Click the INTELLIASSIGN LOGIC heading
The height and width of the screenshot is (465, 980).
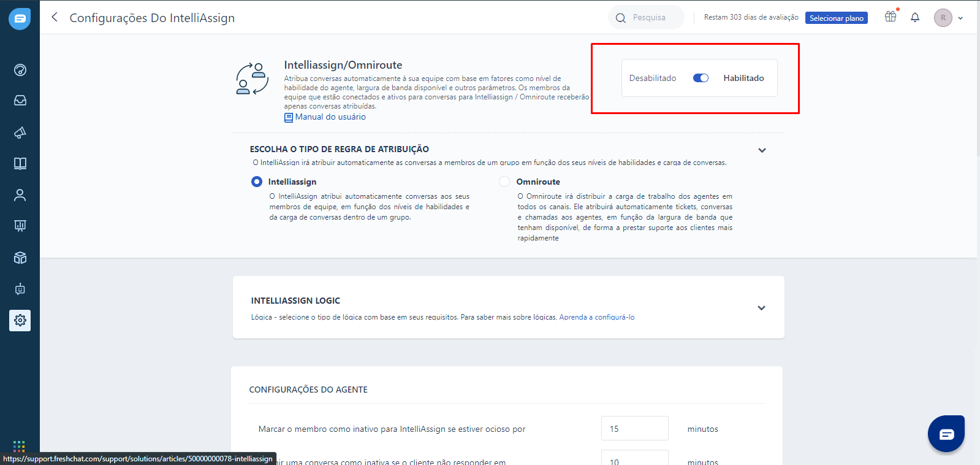click(x=295, y=301)
